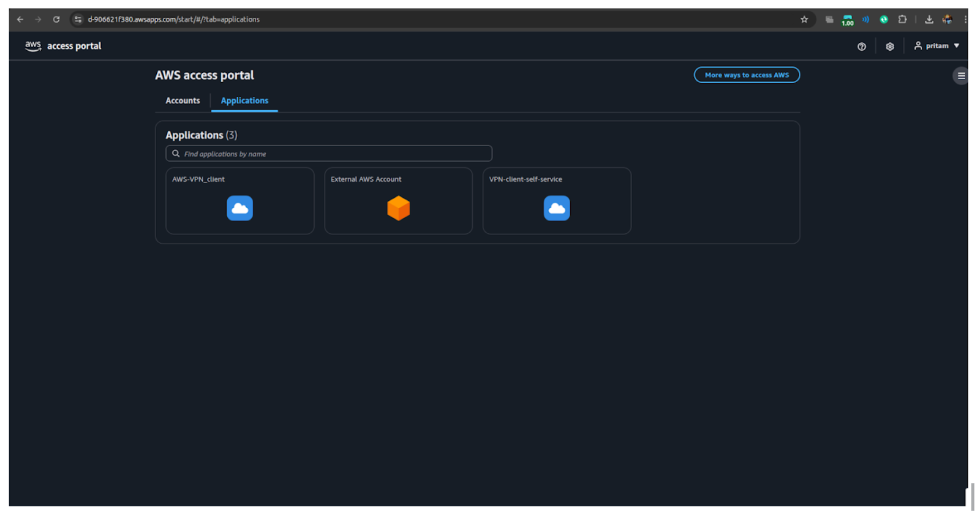The width and height of the screenshot is (980, 513).
Task: Click the address bar URL
Action: [173, 20]
